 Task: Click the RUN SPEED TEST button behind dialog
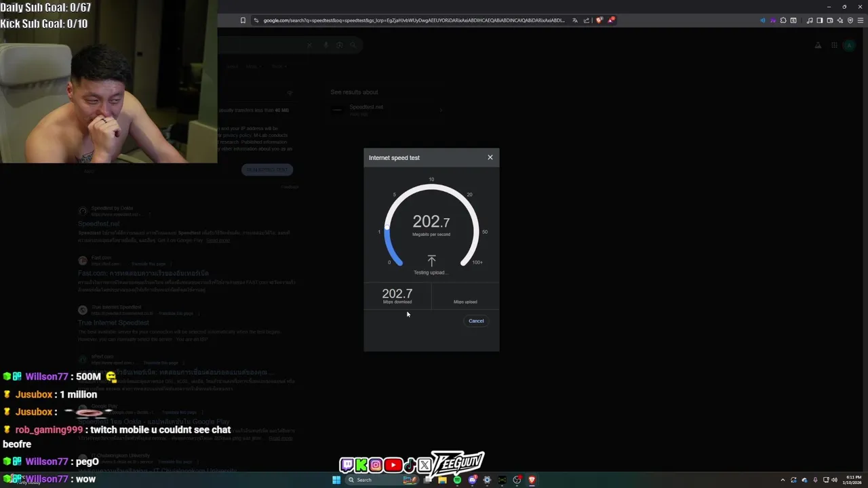tap(267, 169)
